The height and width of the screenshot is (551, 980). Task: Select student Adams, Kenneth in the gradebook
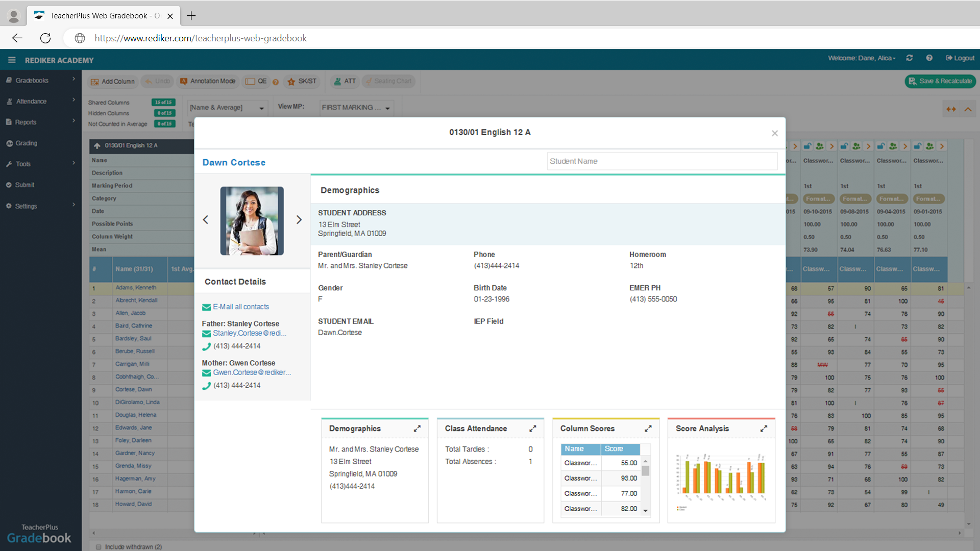136,288
